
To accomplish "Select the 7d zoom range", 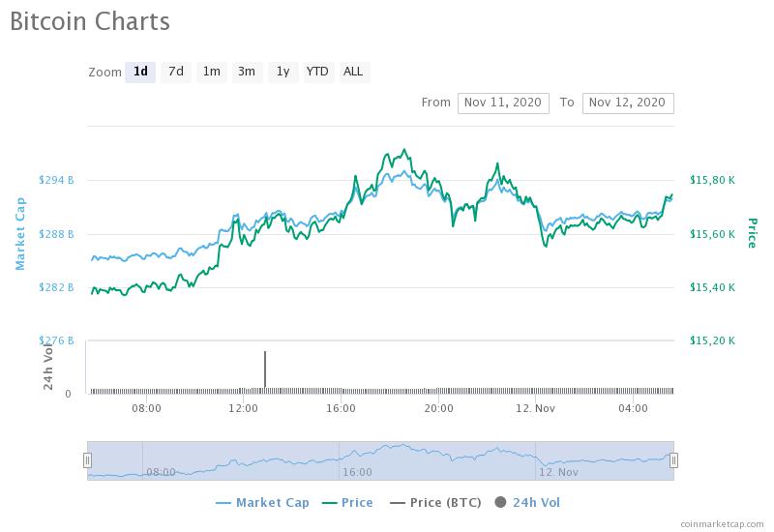I will [176, 72].
